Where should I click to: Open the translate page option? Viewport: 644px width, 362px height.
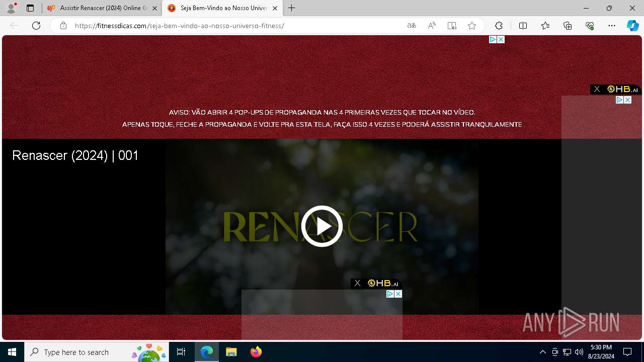[412, 26]
